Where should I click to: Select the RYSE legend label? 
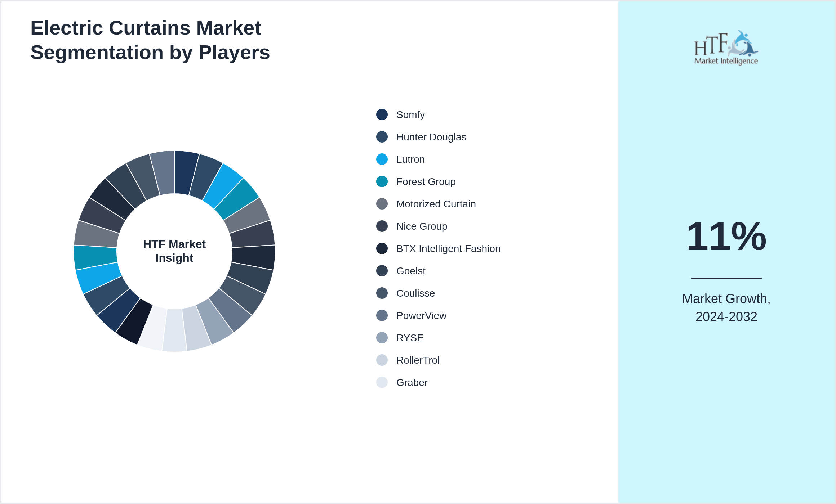410,338
